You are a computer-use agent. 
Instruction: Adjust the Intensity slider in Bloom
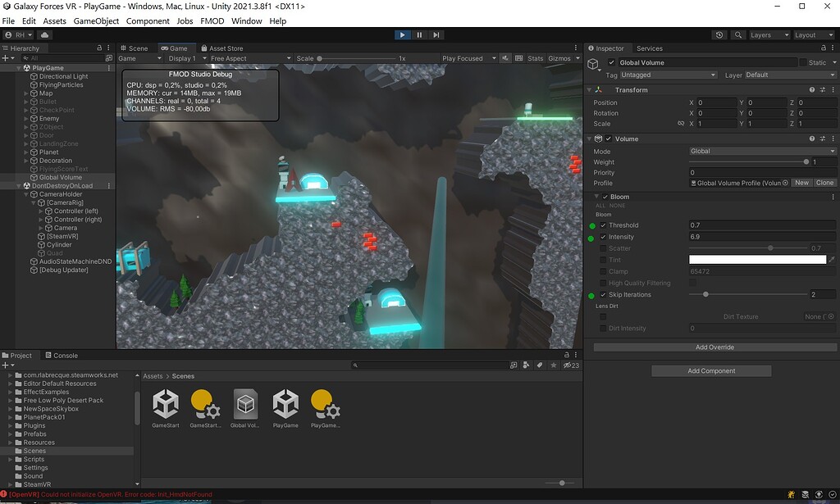pyautogui.click(x=761, y=236)
